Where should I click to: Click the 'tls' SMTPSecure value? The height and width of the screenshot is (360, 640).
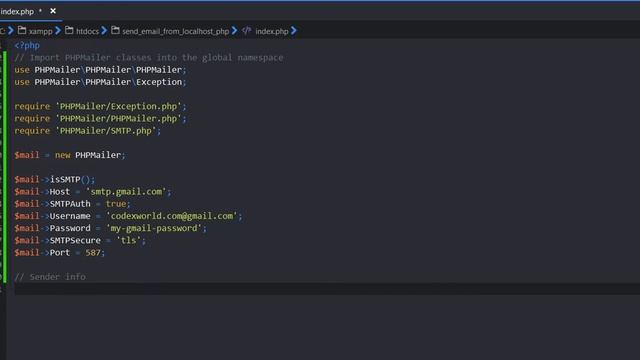129,240
